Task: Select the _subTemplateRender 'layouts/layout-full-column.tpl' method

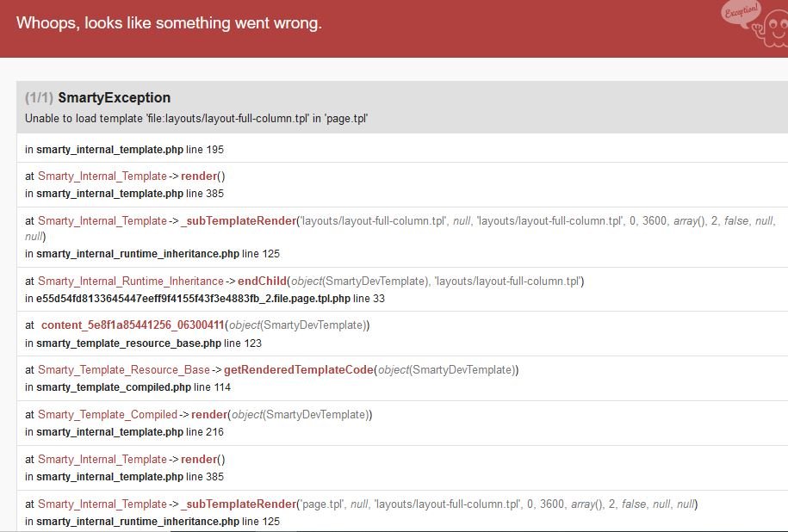Action: [x=239, y=221]
